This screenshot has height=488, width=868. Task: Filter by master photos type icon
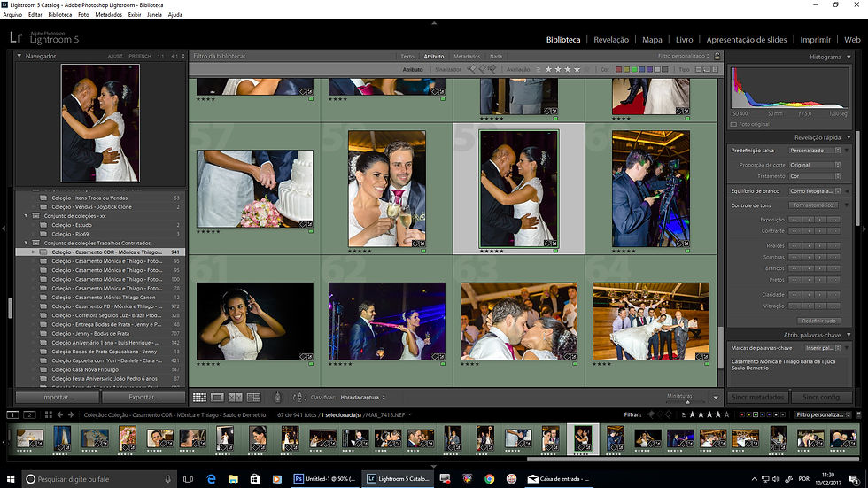pyautogui.click(x=699, y=70)
